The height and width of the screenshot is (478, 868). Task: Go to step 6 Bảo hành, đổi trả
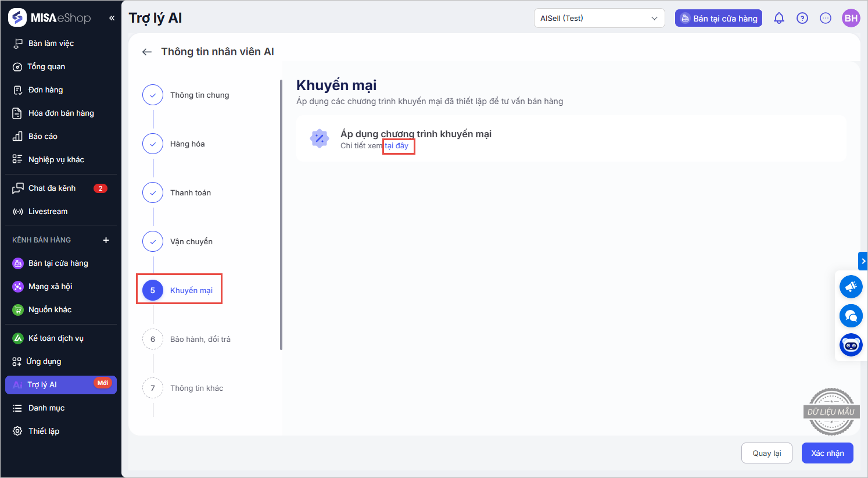[x=200, y=339]
